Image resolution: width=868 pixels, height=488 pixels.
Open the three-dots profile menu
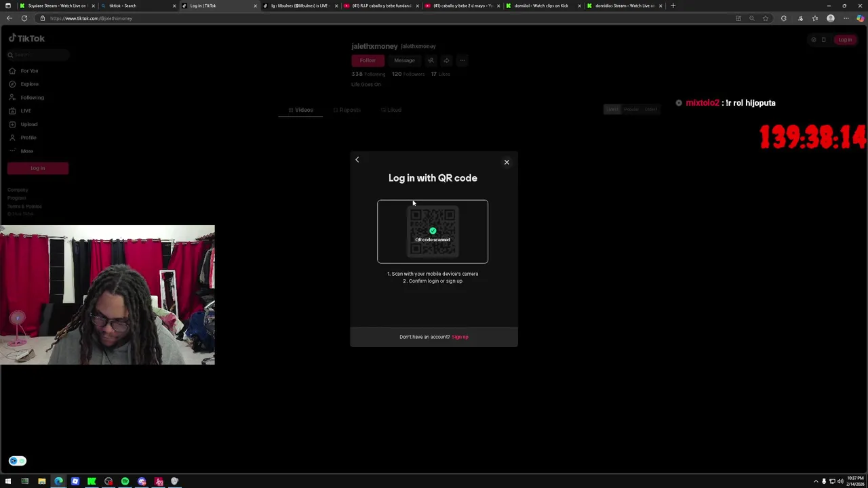462,60
